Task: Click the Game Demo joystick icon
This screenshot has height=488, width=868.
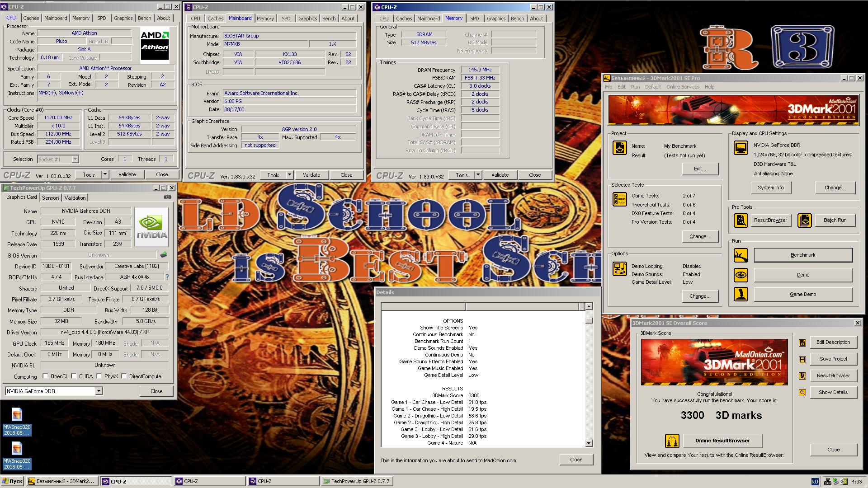Action: pos(741,294)
